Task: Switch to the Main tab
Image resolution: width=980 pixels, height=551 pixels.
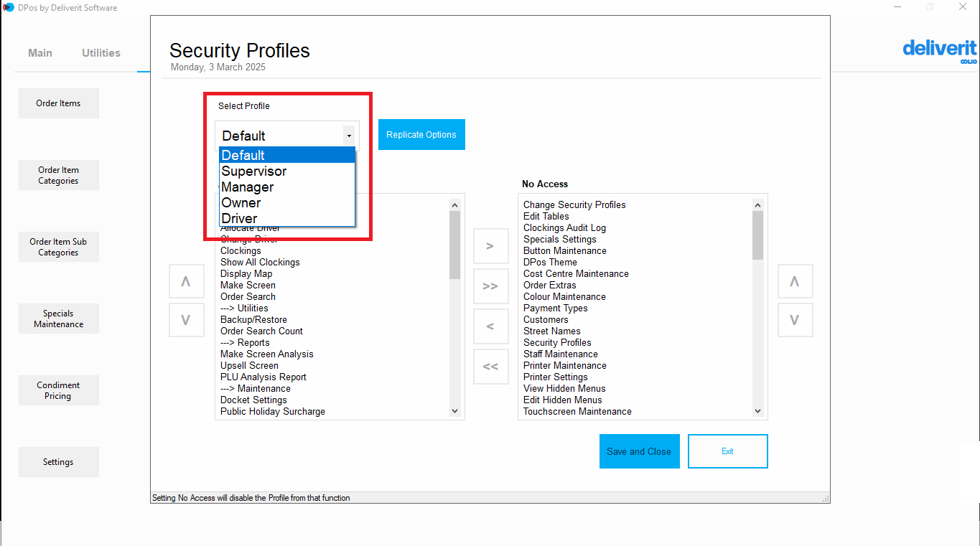Action: [40, 52]
